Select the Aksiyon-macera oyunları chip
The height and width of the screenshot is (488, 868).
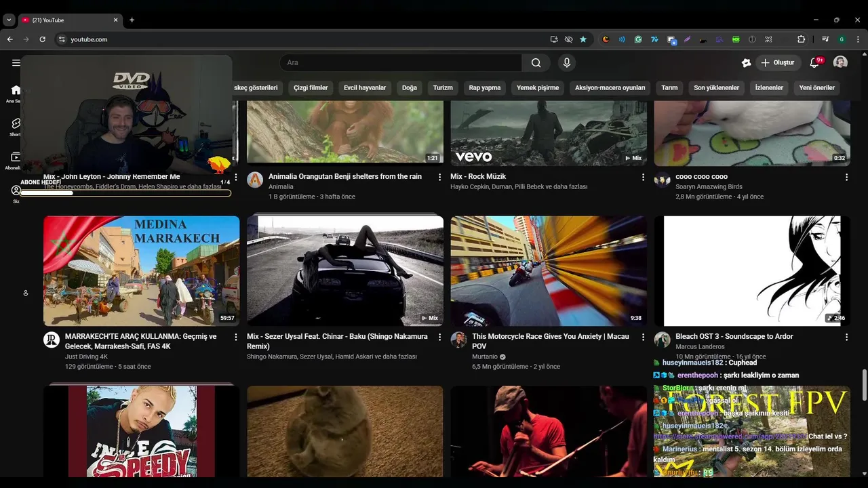tap(610, 87)
